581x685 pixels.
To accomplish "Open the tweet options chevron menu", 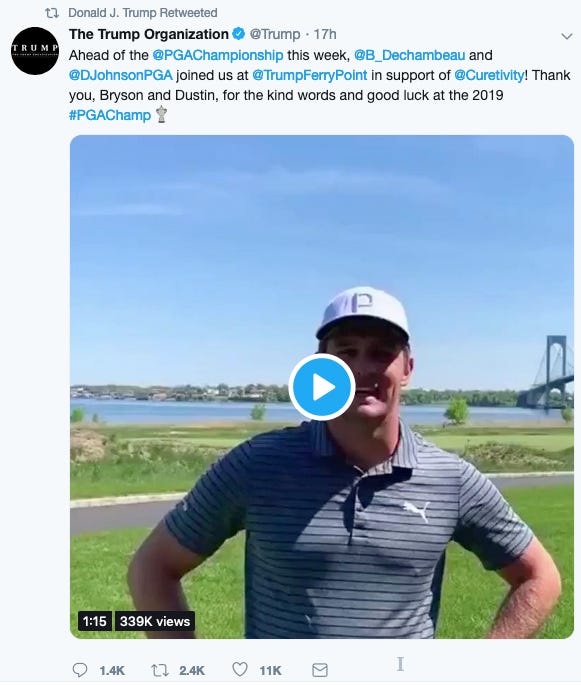I will (567, 36).
